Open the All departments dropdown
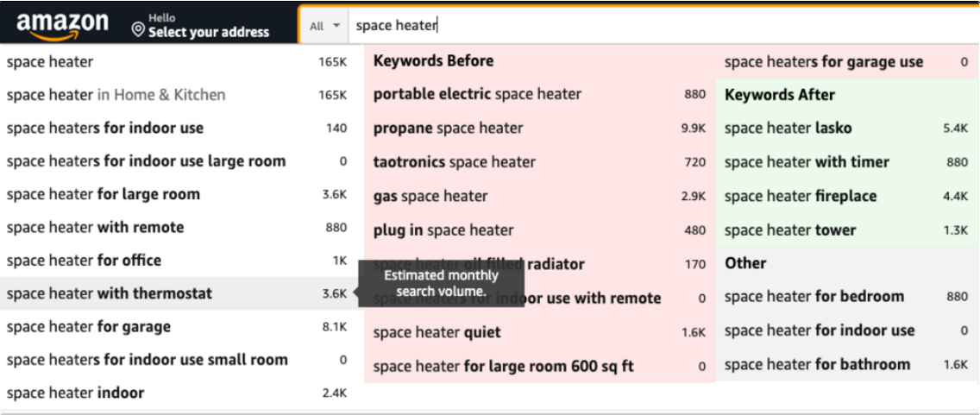Image resolution: width=980 pixels, height=415 pixels. [x=324, y=26]
